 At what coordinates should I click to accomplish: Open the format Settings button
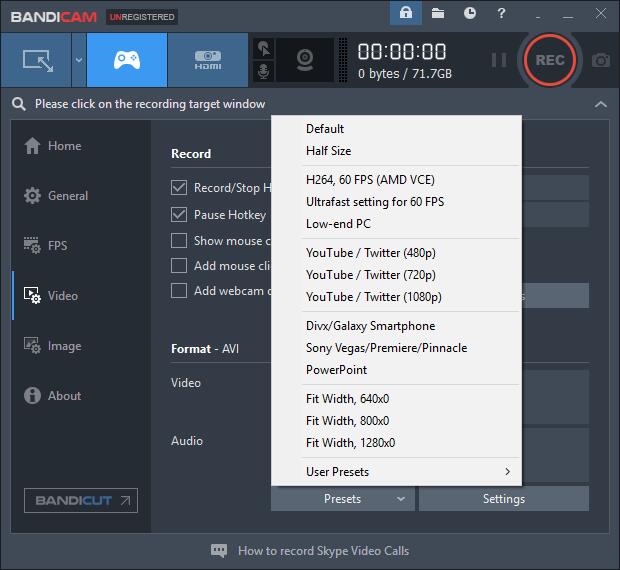click(504, 499)
